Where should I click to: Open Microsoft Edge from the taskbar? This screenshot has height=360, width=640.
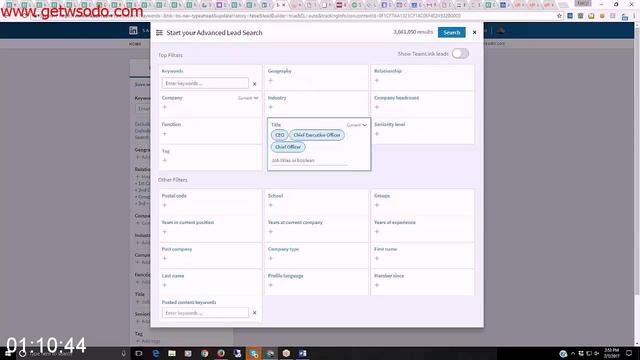(x=156, y=353)
